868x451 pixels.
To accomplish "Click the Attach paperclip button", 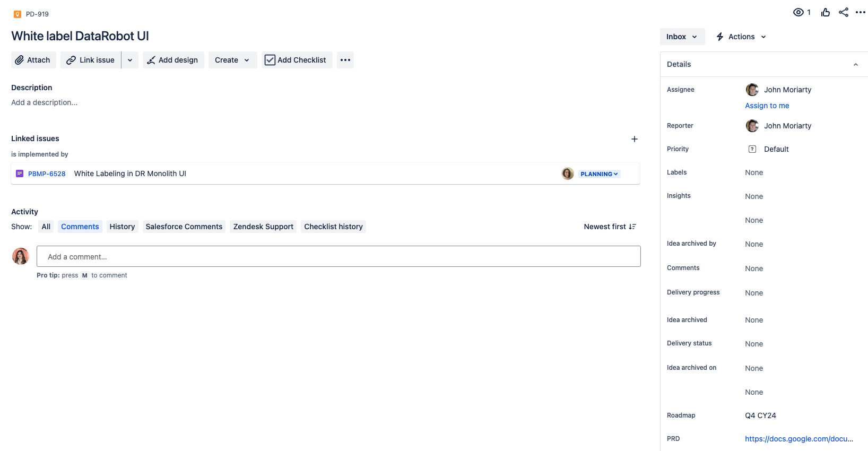I will pos(33,60).
